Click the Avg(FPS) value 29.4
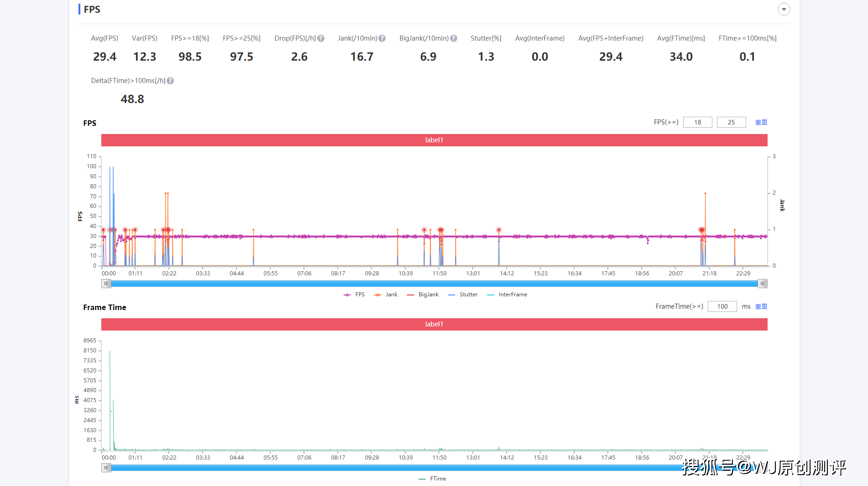 105,57
